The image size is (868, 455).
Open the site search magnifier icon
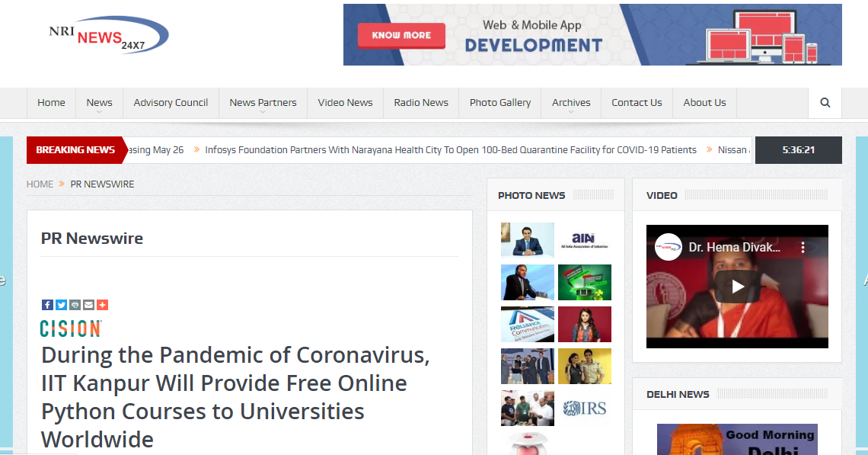(x=825, y=103)
